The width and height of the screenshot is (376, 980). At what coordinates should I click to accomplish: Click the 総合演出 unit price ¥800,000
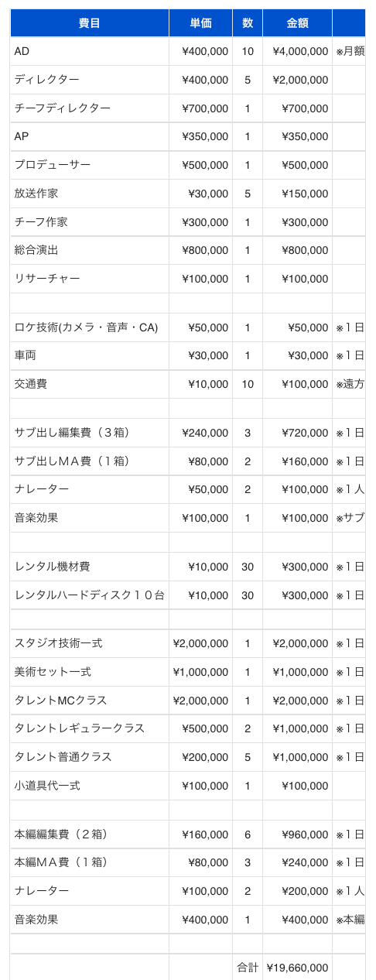pos(201,250)
